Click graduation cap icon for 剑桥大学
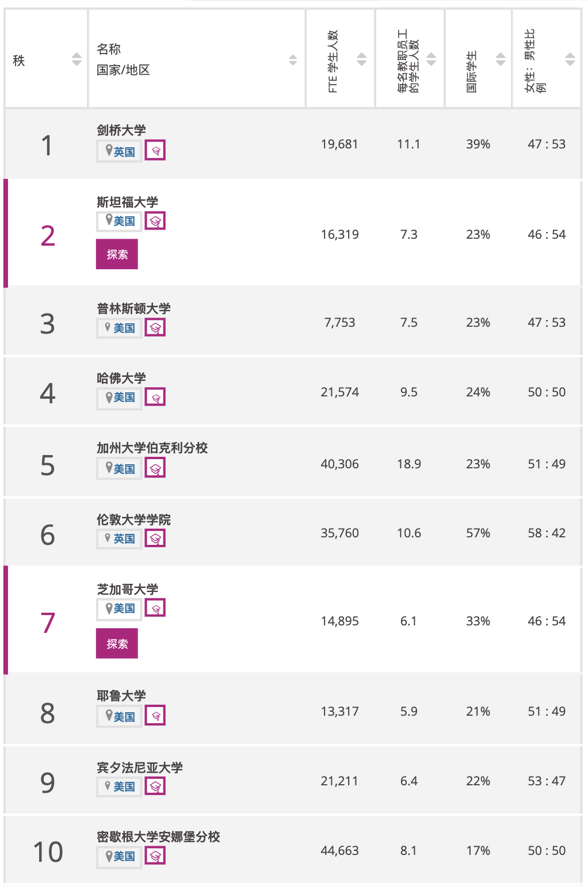The width and height of the screenshot is (588, 886). pyautogui.click(x=155, y=151)
